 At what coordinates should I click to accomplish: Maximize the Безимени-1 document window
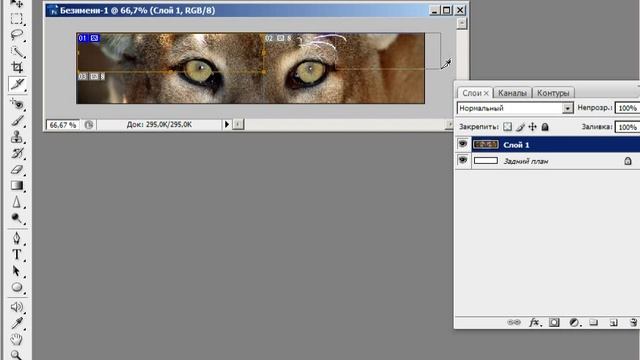pos(447,10)
